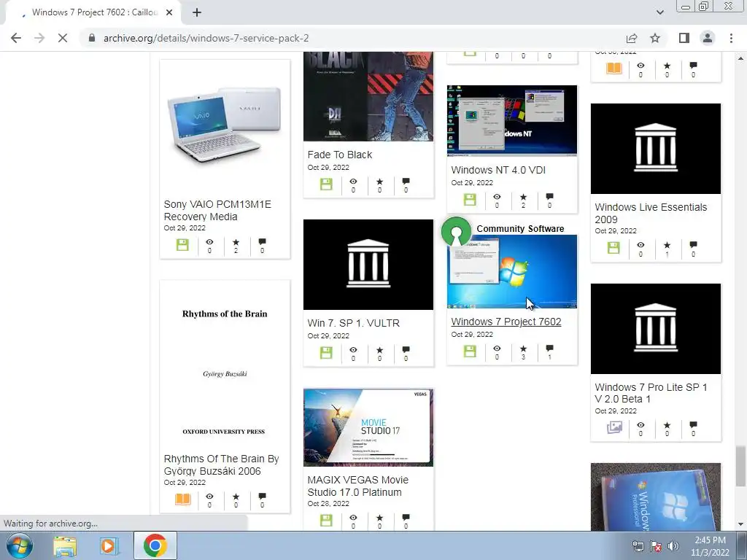Click Fade To Black views eye icon
Viewport: 747px width, 560px height.
click(x=353, y=182)
